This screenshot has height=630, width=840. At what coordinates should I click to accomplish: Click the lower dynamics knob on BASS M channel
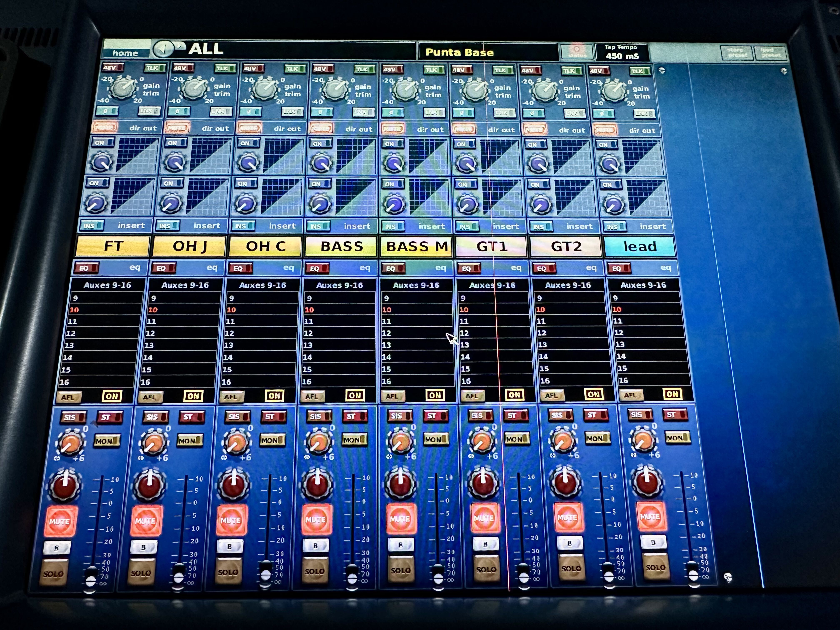[x=394, y=204]
